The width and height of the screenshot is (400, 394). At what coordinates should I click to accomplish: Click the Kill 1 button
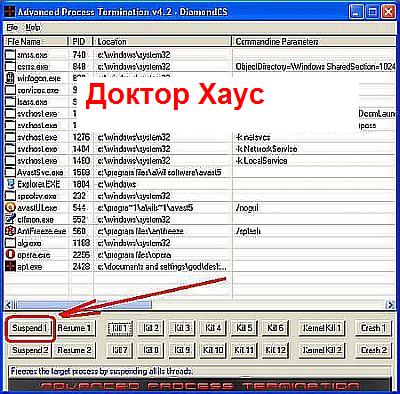[x=120, y=328]
